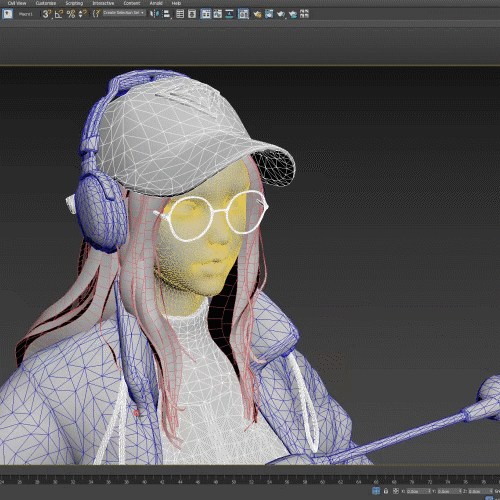Open the Rendered Frame Window icon
500x500 pixels.
[269, 14]
